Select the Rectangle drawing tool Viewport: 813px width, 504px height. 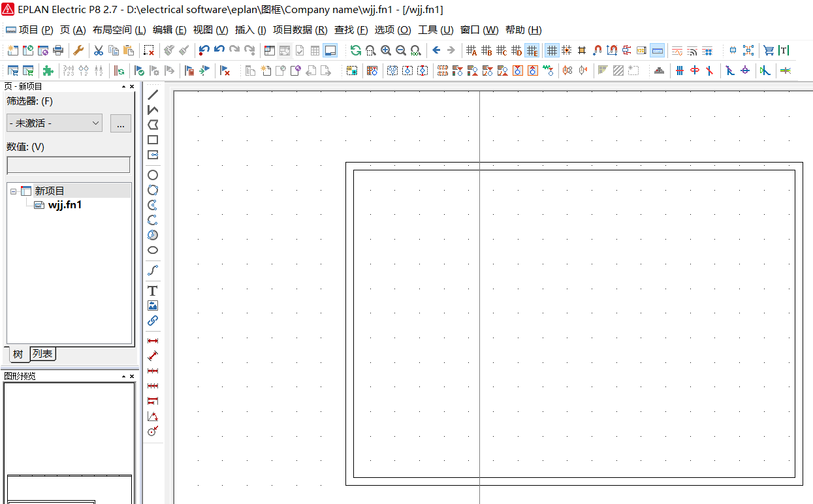pos(153,140)
